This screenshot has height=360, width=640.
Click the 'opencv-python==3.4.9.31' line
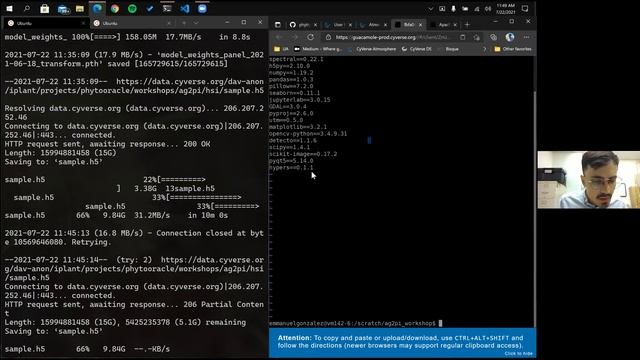click(x=308, y=133)
